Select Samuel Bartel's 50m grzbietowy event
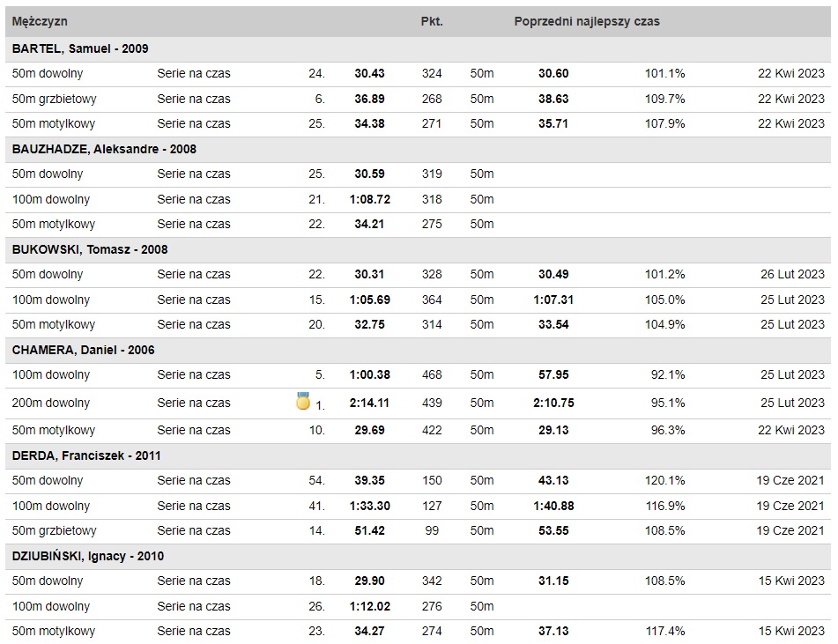The height and width of the screenshot is (644, 838). [x=54, y=99]
